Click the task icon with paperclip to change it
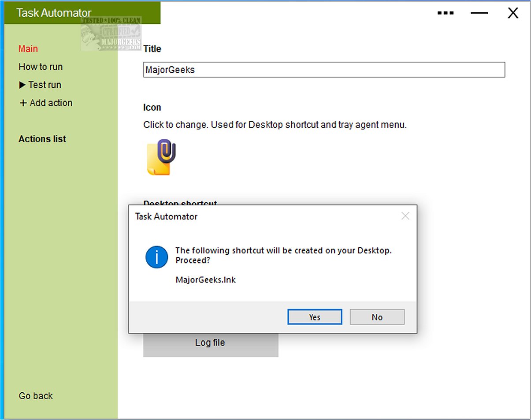 161,157
